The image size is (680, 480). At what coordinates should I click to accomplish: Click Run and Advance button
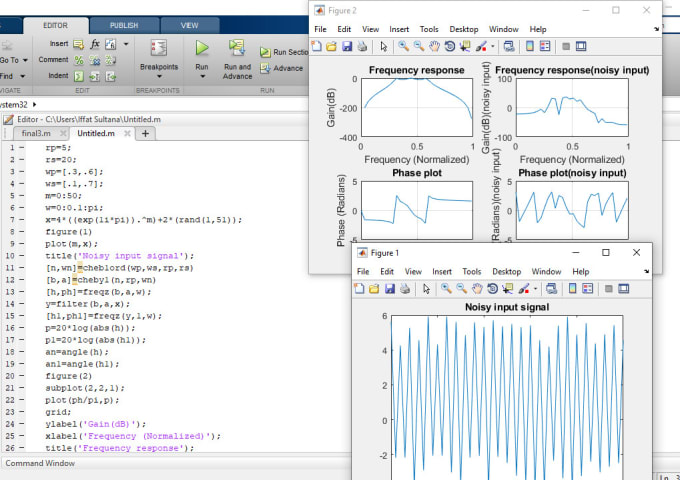(237, 60)
